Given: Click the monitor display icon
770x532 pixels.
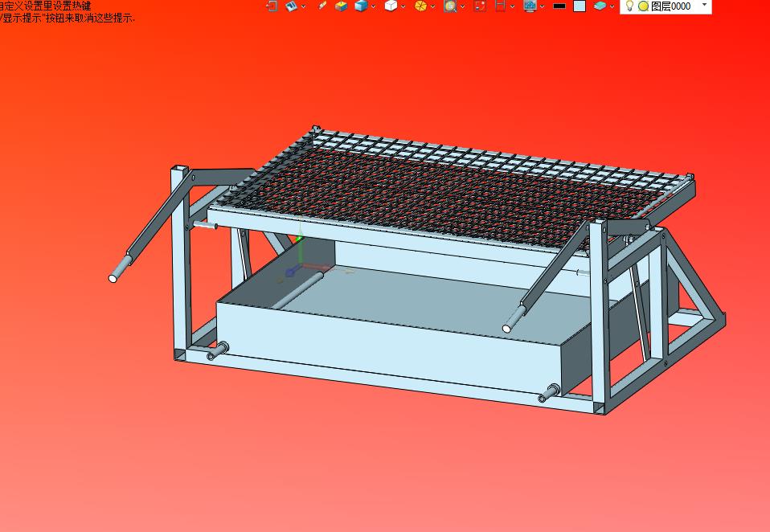Looking at the screenshot, I should pos(530,6).
